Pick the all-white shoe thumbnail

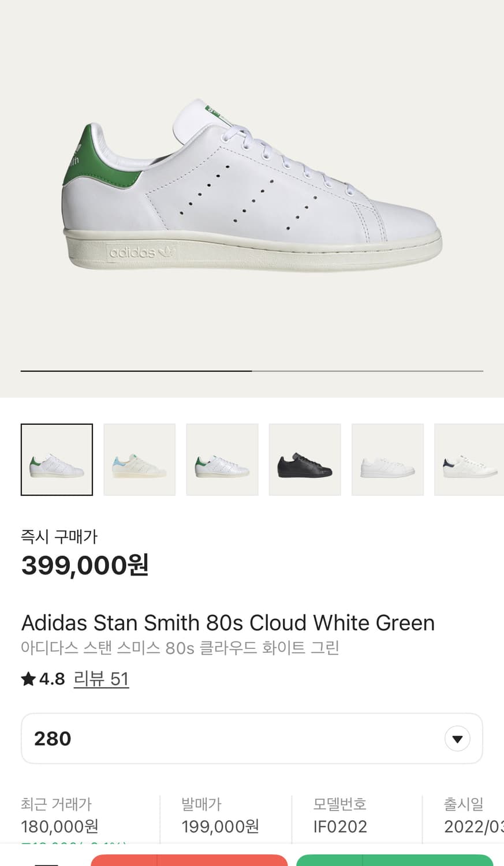387,460
